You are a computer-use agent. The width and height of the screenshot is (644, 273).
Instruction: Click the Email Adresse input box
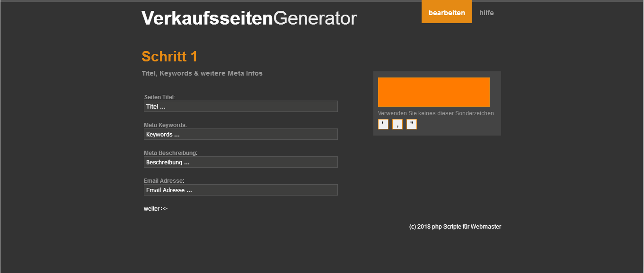coord(240,190)
